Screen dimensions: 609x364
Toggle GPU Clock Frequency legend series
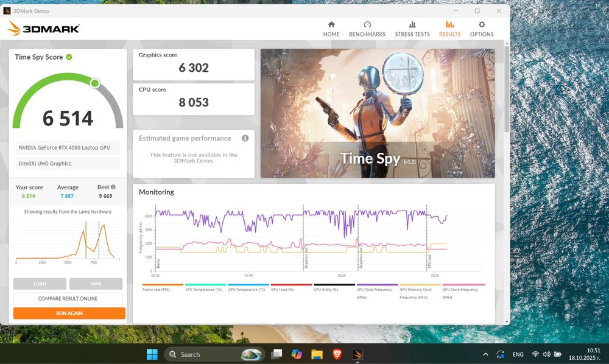(463, 291)
